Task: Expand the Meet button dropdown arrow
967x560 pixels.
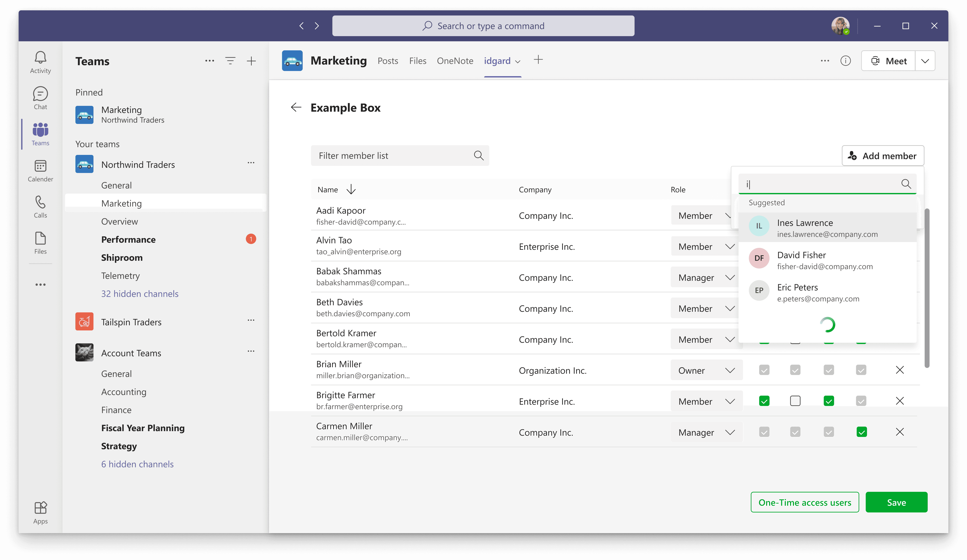Action: pyautogui.click(x=925, y=61)
